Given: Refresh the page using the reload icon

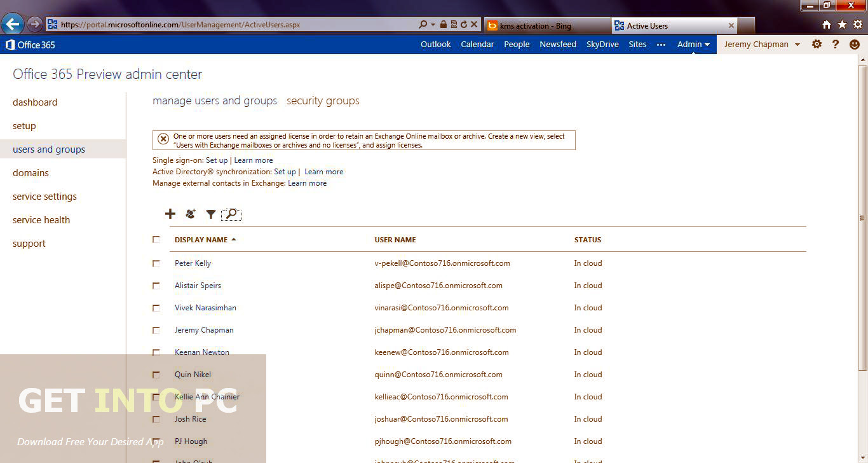Looking at the screenshot, I should click(464, 25).
